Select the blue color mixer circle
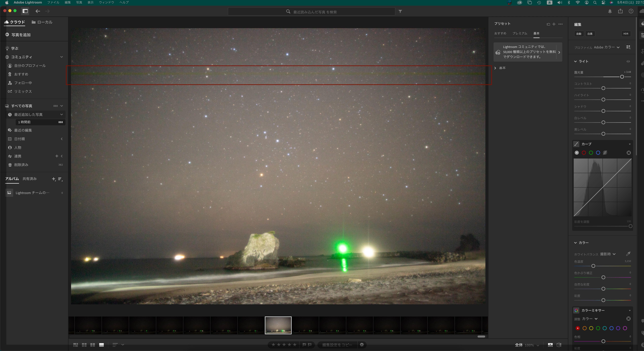 coord(611,328)
